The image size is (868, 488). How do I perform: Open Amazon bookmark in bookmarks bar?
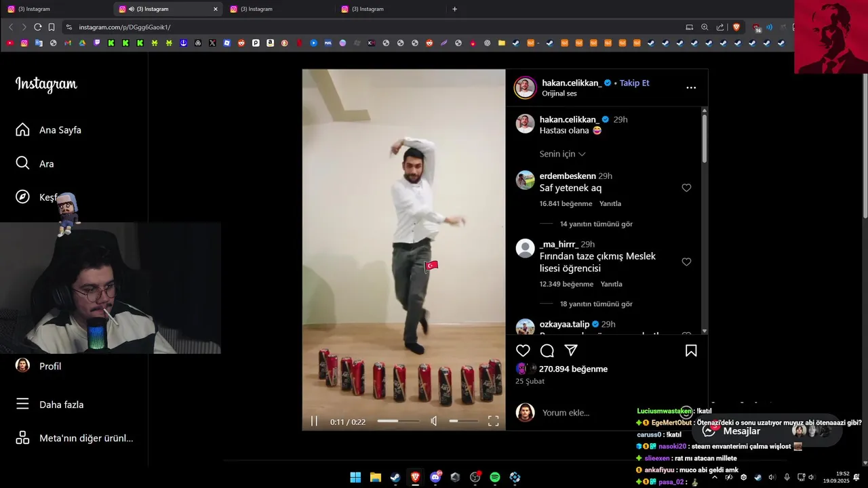pyautogui.click(x=270, y=43)
